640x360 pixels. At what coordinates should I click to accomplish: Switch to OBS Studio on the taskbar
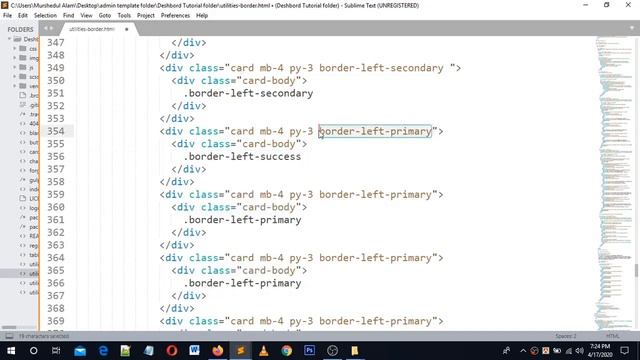pos(332,351)
